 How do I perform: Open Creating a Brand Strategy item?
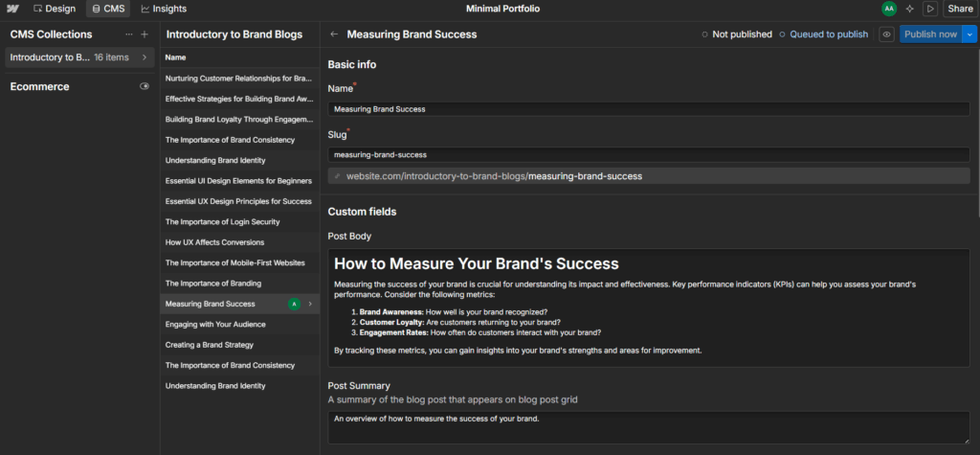tap(239, 345)
